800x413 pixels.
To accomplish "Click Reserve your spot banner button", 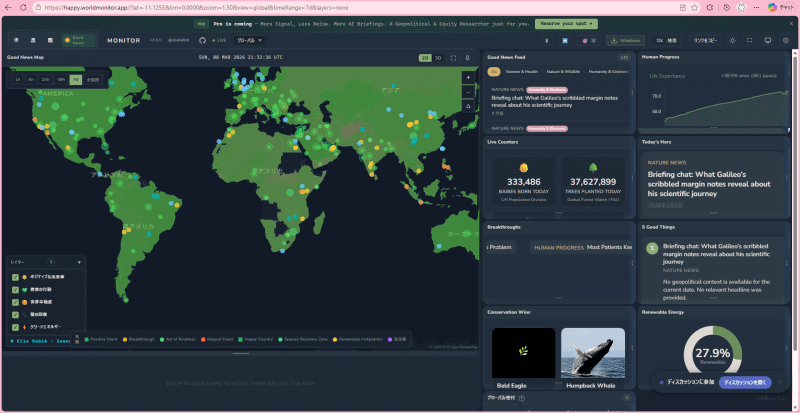I will (566, 23).
